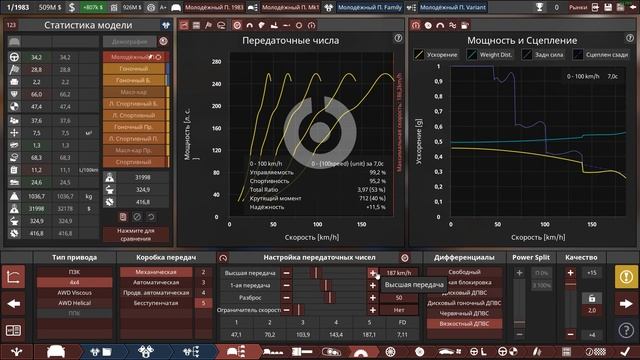Screen dimensions: 640x360
Task: Open the wheel/tire step icon in bottom bar
Action: pos(390,351)
